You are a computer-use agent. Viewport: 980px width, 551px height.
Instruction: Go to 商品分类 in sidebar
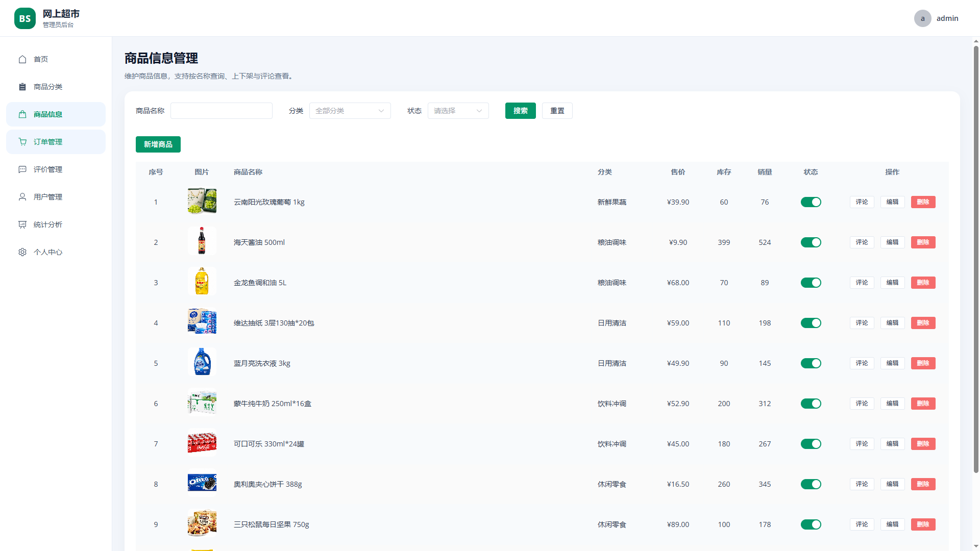coord(56,87)
